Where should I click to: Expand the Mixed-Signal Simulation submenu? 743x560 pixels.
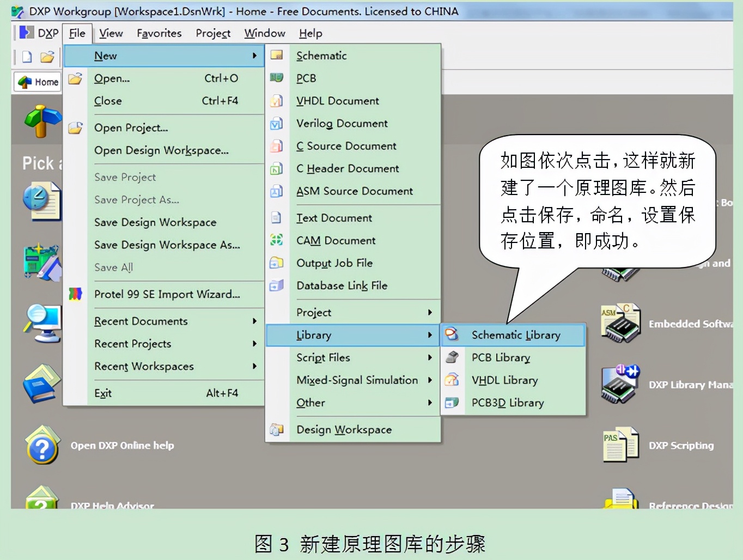click(x=430, y=380)
